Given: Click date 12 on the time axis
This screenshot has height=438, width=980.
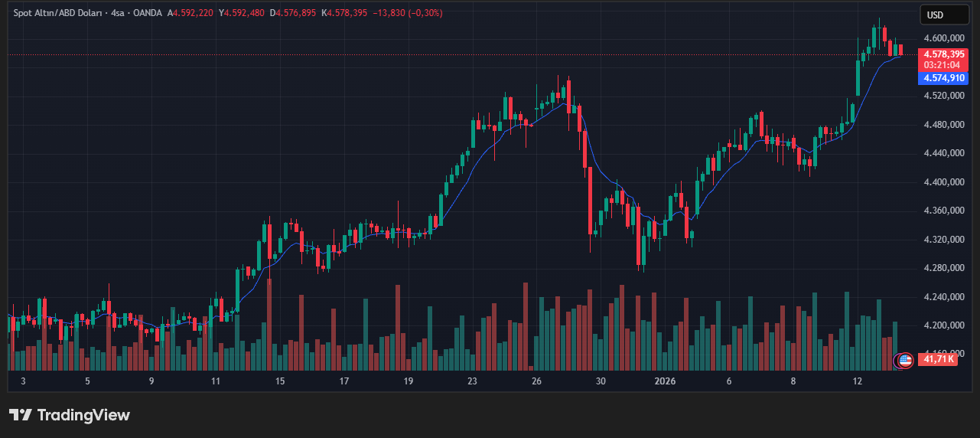Looking at the screenshot, I should 858,381.
